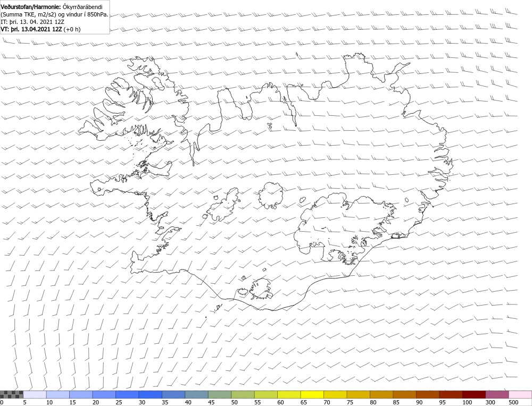
Task: Click the '15' label on the color scale
Action: point(72,402)
